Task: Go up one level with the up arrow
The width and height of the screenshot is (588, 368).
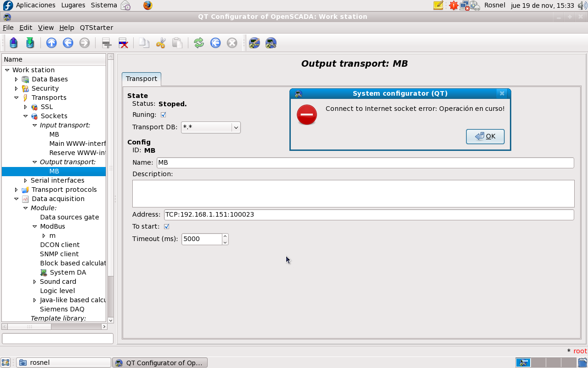Action: coord(51,43)
